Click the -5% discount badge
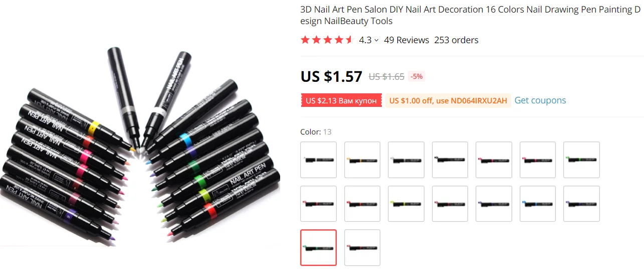This screenshot has height=271, width=644. (416, 77)
